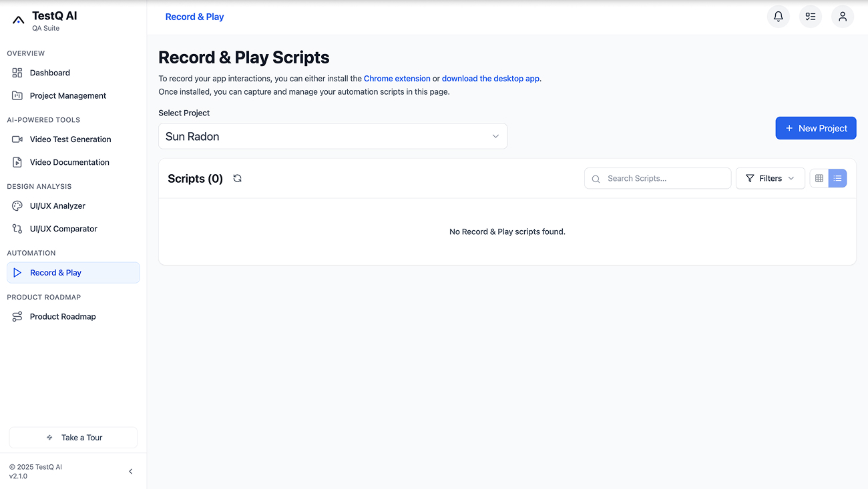
Task: Open notifications via the bell icon
Action: point(778,16)
